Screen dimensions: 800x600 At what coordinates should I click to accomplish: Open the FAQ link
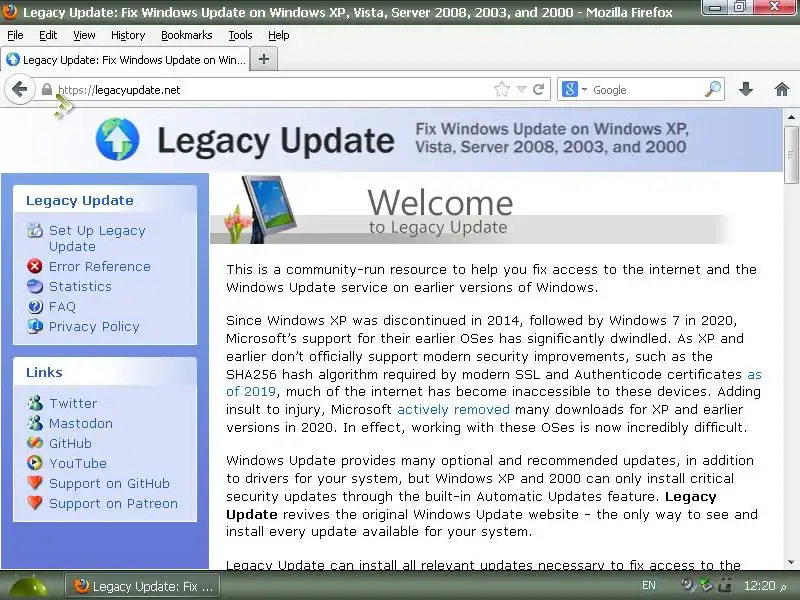62,306
